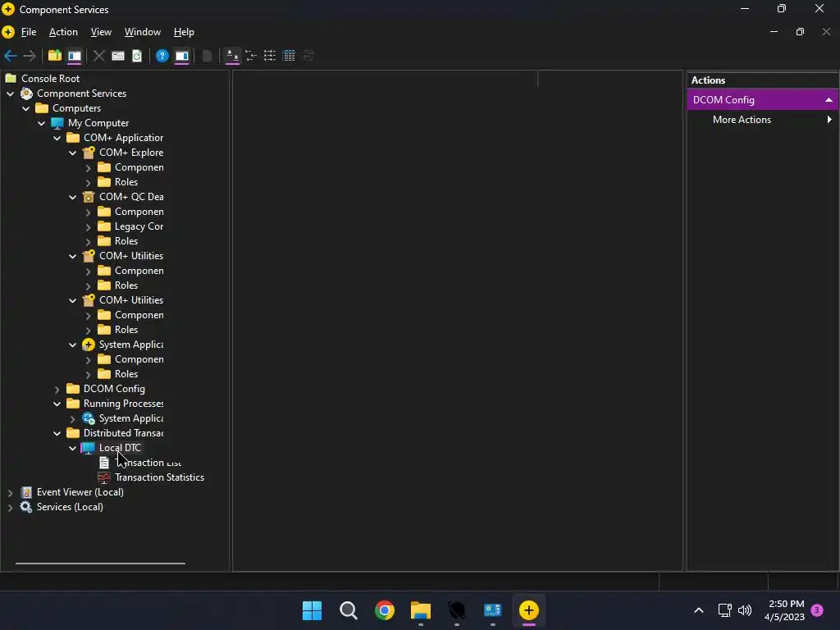Click the Local DTC computer icon
The image size is (840, 630).
pyautogui.click(x=89, y=448)
